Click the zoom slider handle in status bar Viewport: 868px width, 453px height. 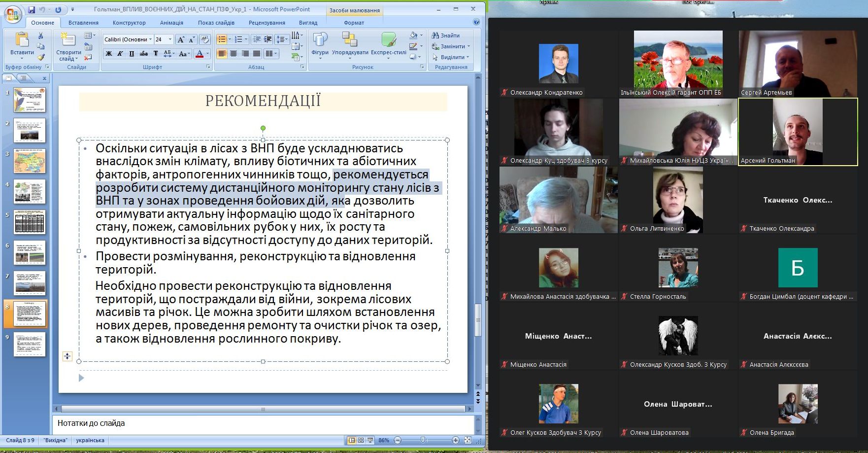coord(423,440)
